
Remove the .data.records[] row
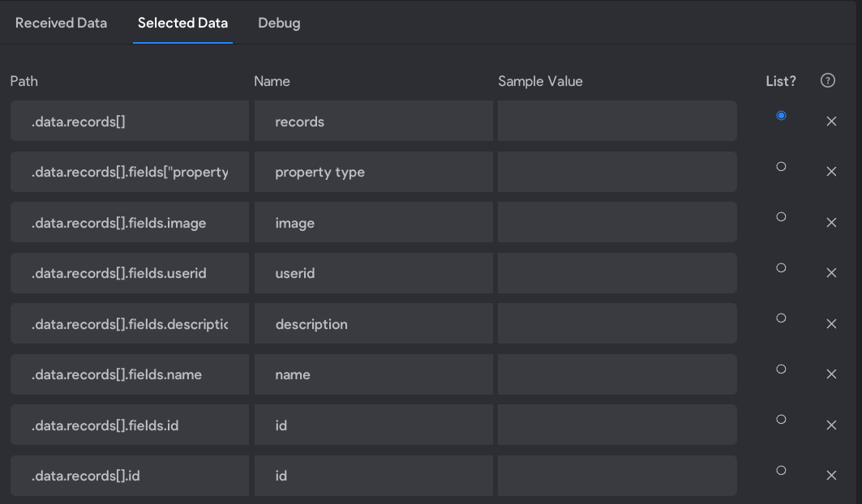tap(831, 122)
